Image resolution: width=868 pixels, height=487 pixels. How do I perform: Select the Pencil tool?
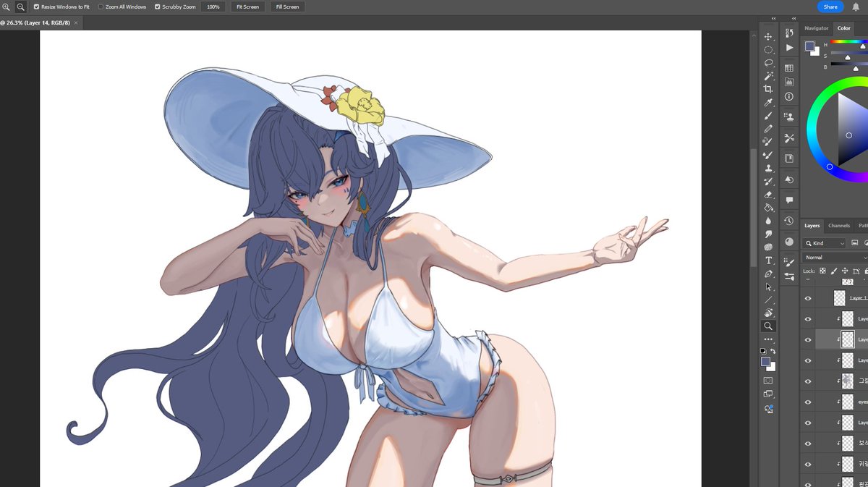point(768,129)
